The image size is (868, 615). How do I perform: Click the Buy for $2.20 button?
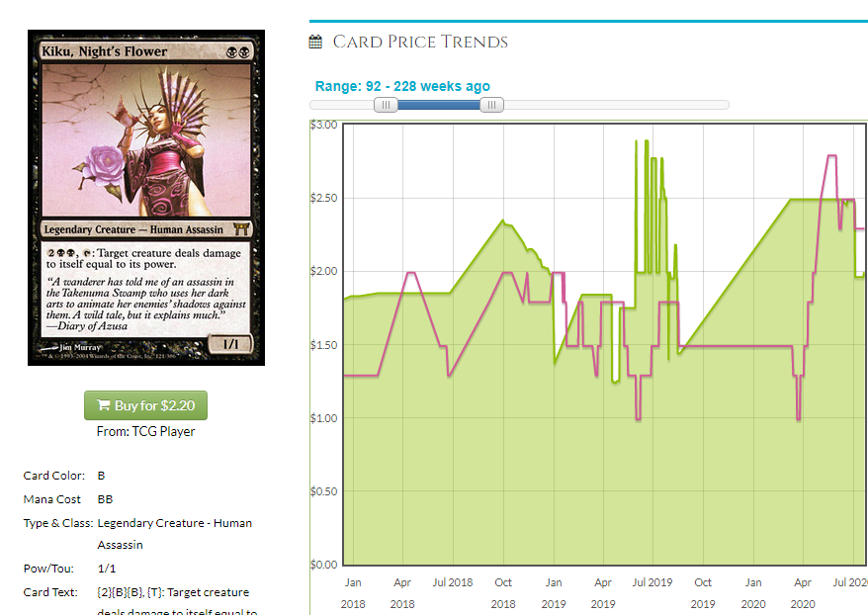pyautogui.click(x=145, y=405)
